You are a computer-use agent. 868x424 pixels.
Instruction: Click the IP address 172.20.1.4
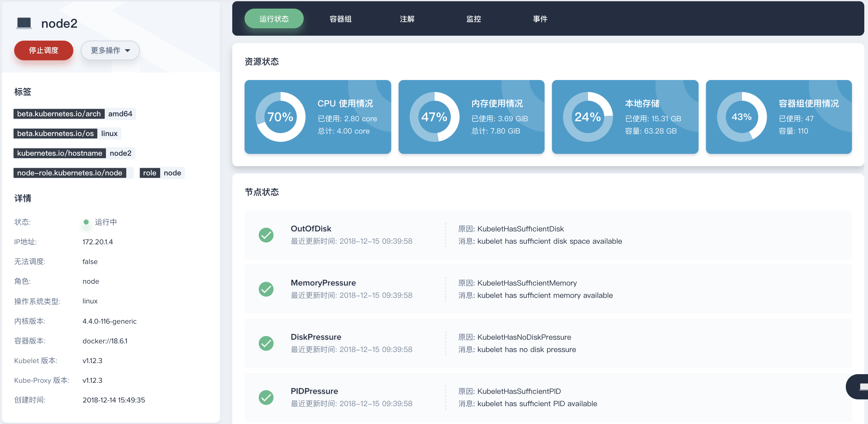tap(98, 242)
